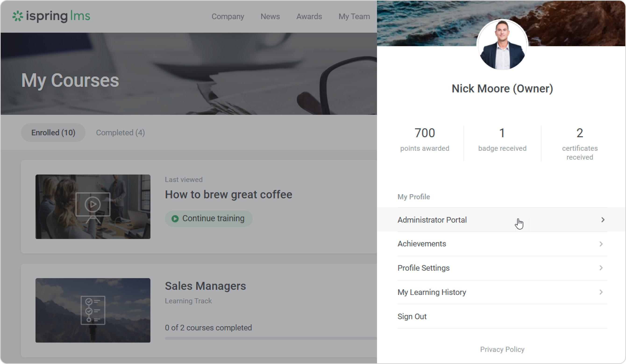Go to the News page
Screen dimensions: 626x364
coord(270,16)
